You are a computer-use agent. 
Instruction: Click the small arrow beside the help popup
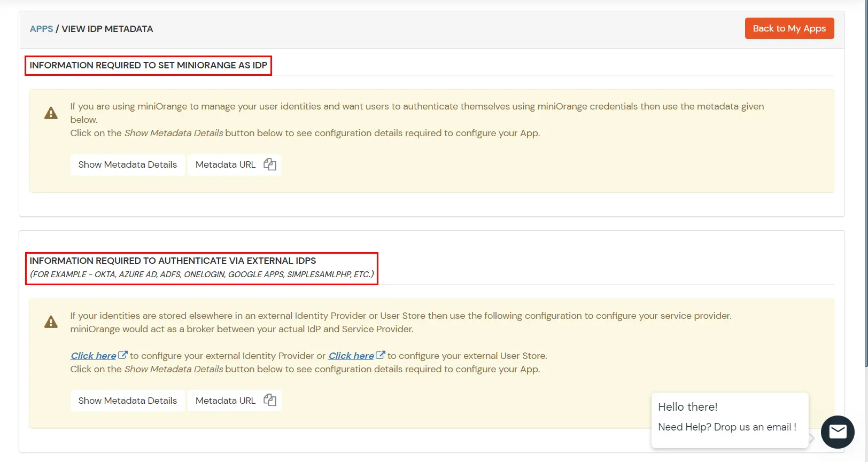point(812,438)
